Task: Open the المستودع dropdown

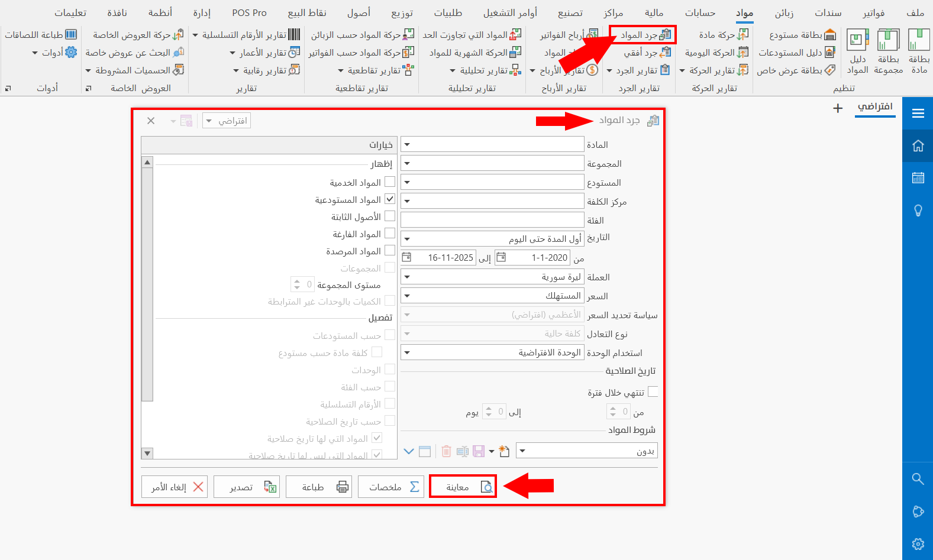Action: pyautogui.click(x=407, y=183)
